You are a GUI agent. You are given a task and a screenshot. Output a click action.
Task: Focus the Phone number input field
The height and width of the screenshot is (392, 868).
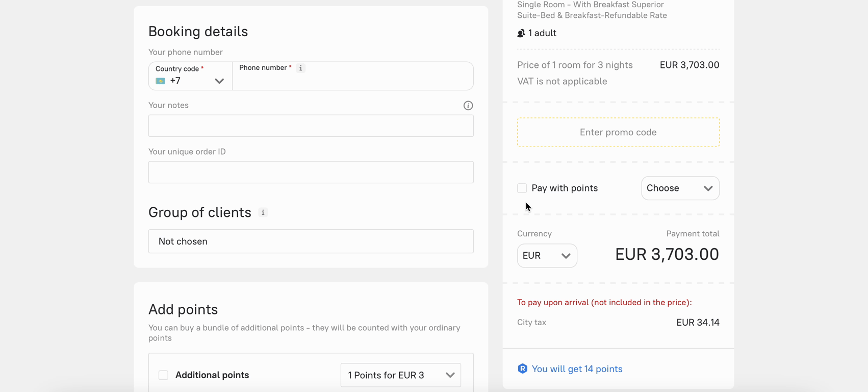pos(352,81)
